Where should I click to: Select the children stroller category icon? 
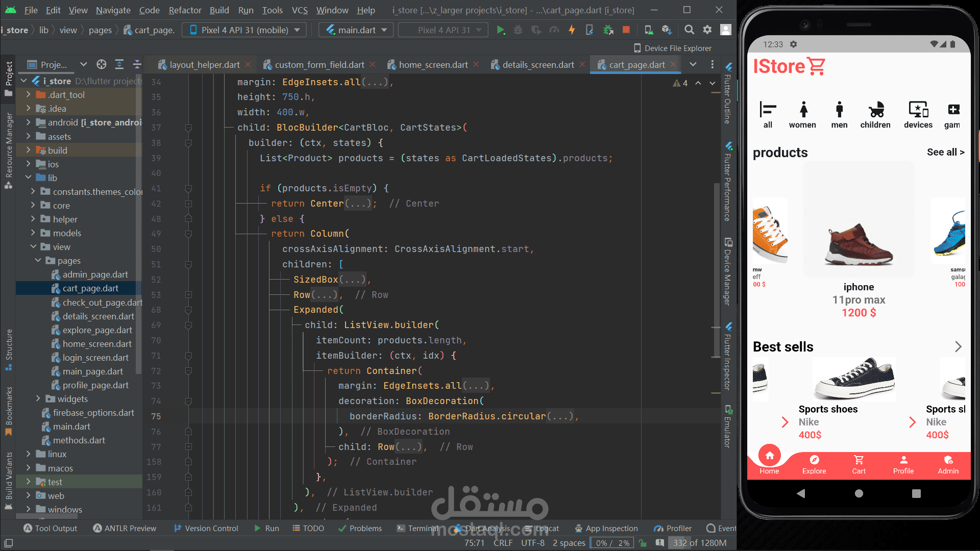point(875,115)
